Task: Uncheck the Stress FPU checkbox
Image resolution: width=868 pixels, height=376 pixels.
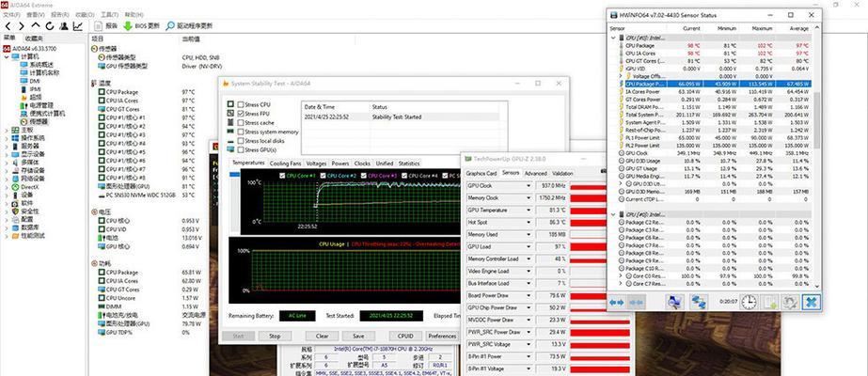Action: click(240, 114)
